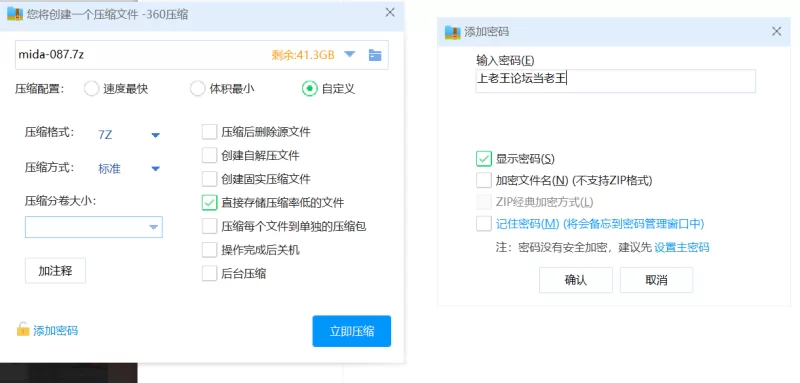Click the 剩余:41.3GB free space text
The image size is (800, 383).
click(303, 55)
